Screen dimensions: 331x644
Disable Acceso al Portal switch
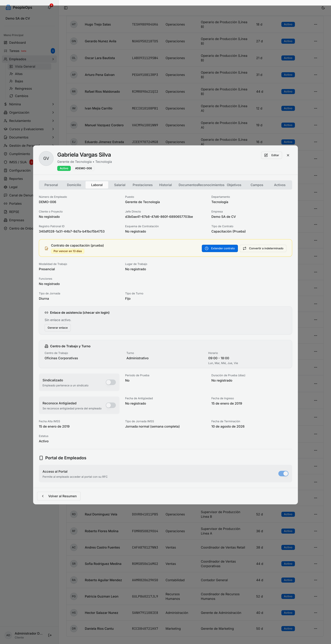point(283,473)
